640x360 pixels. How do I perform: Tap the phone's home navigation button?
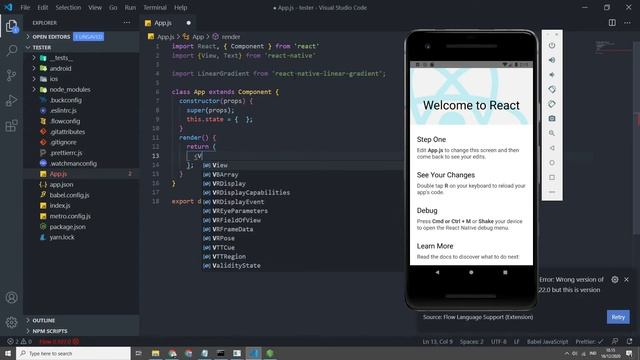471,272
